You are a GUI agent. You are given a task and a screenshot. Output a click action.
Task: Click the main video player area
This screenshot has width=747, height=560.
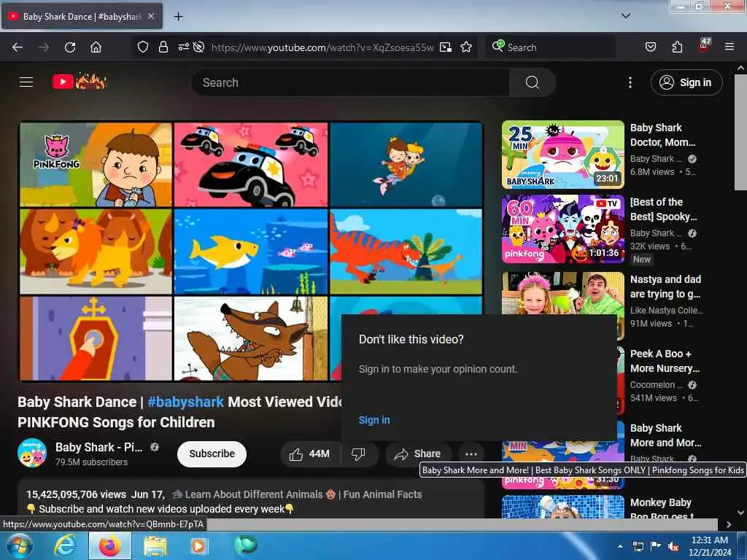pyautogui.click(x=251, y=251)
